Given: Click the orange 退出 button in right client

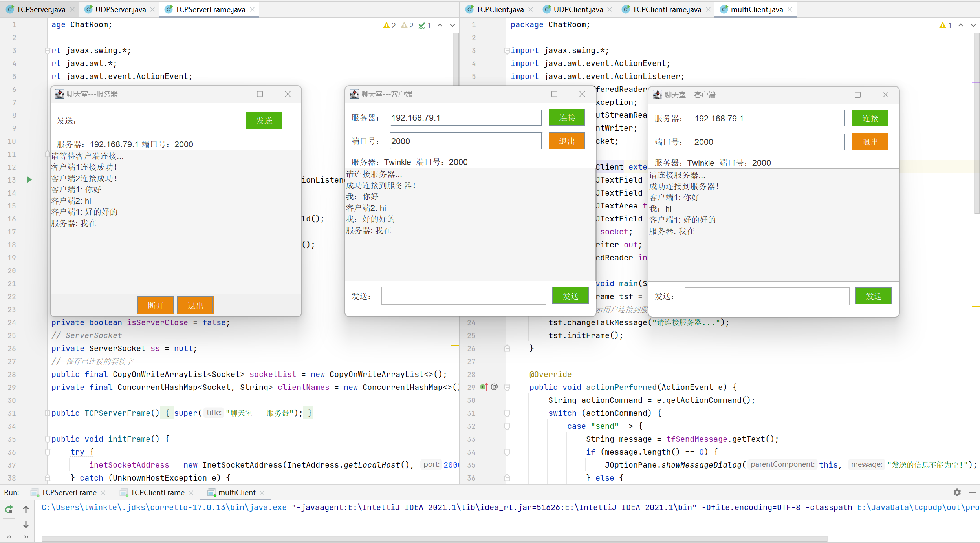Looking at the screenshot, I should tap(870, 142).
